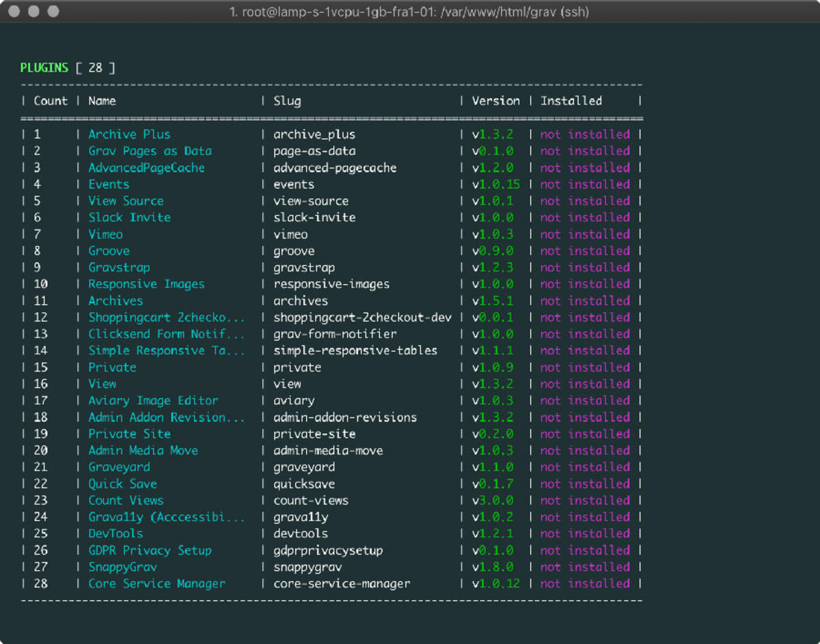820x644 pixels.
Task: Click the Name column header
Action: pos(102,101)
